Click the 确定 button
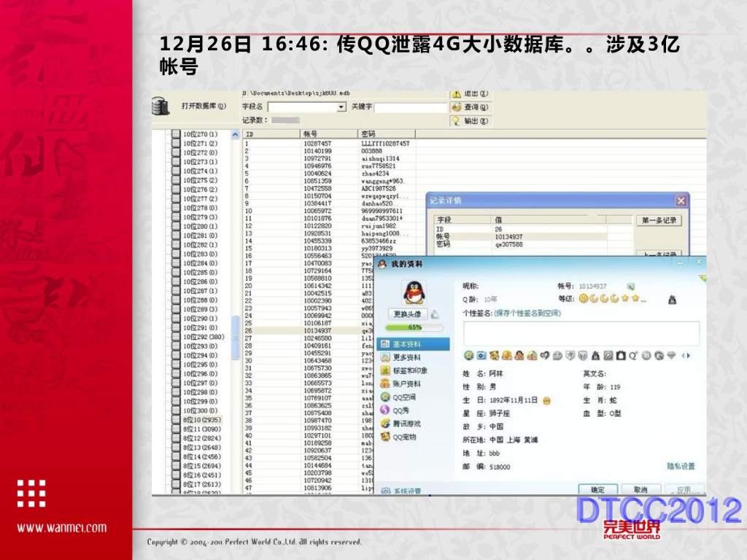The width and height of the screenshot is (747, 560). tap(598, 489)
